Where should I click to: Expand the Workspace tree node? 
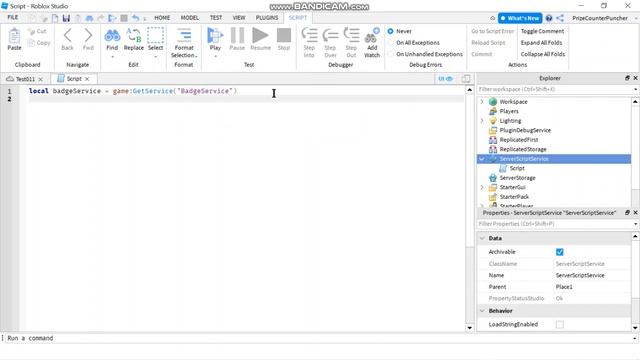click(x=482, y=102)
